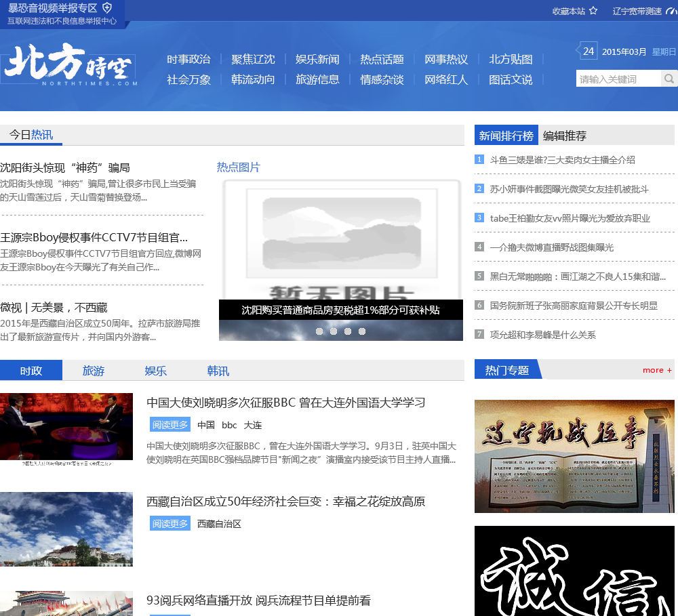The image size is (678, 616).
Task: Open the 诚信 topic banner
Action: pos(574,571)
